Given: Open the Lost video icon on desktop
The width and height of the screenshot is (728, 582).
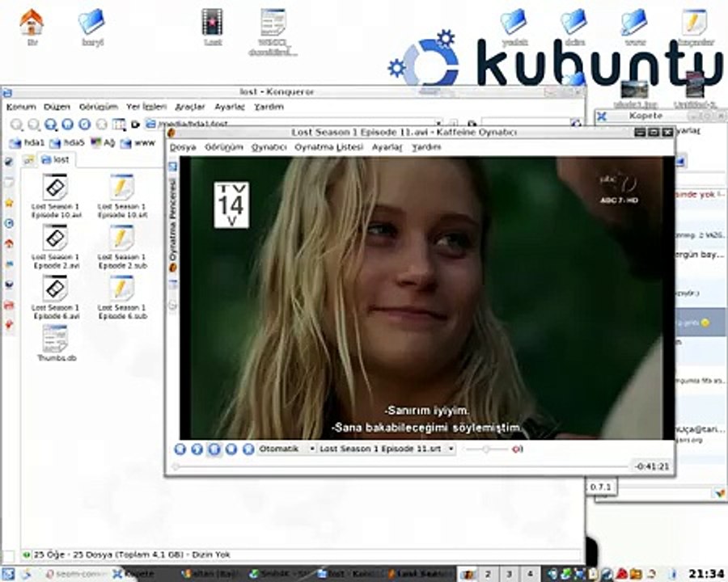Looking at the screenshot, I should (212, 27).
